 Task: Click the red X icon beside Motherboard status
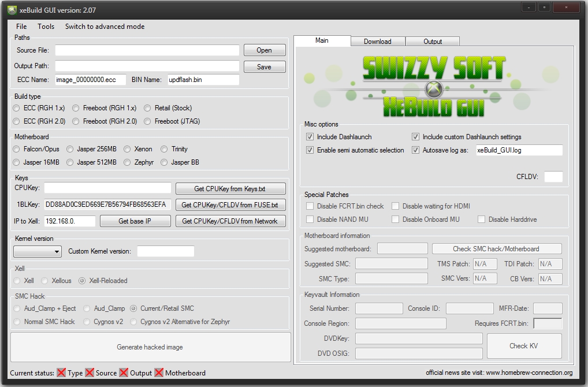coord(159,373)
